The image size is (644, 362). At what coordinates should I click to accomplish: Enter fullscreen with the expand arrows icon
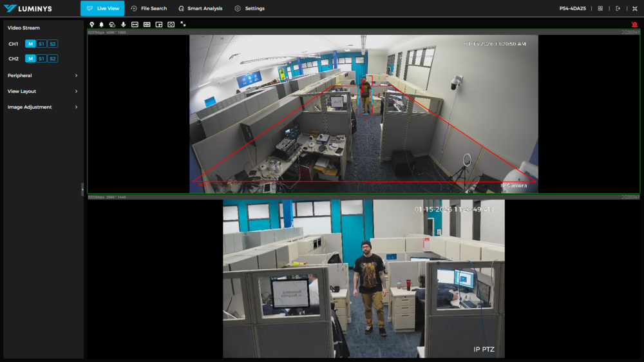point(183,24)
